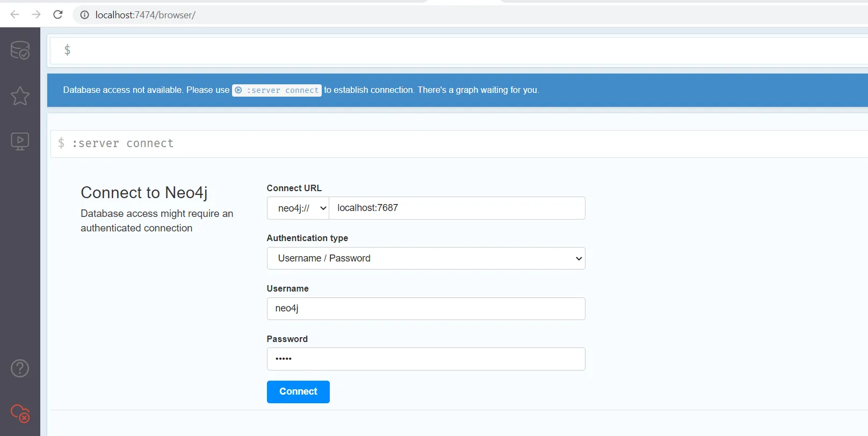Open the Authentication type dropdown

click(x=426, y=258)
